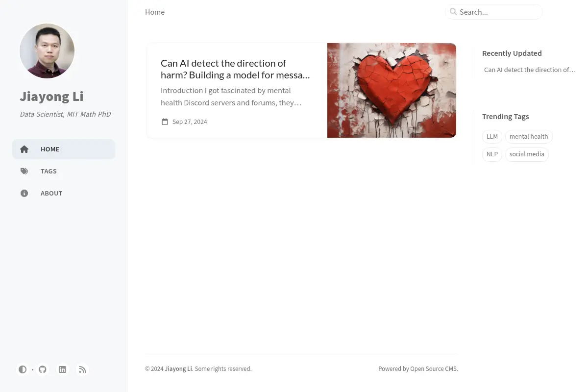Open the recently updated post link

[530, 70]
